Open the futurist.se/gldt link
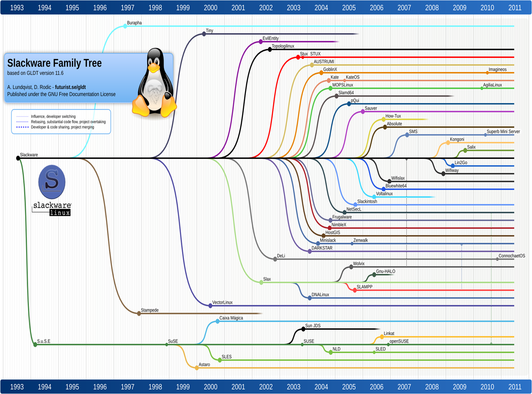 tap(70, 87)
